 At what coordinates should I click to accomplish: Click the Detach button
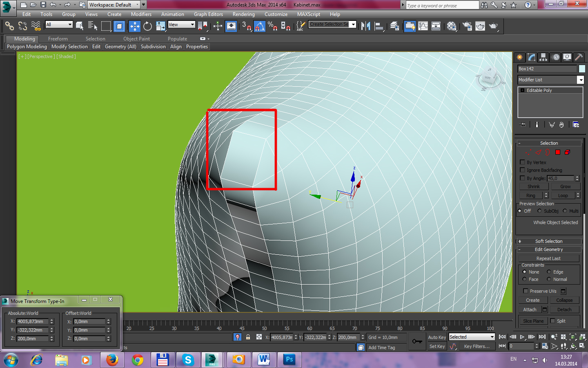click(564, 310)
